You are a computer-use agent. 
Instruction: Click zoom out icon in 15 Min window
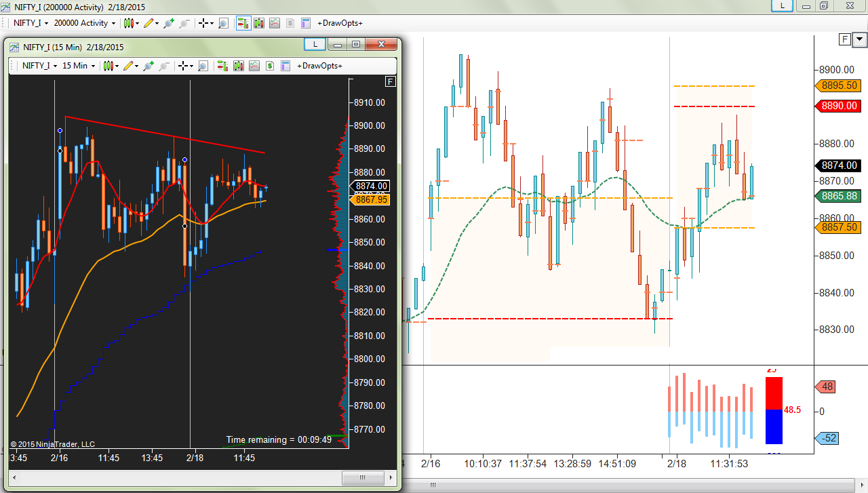pyautogui.click(x=163, y=66)
